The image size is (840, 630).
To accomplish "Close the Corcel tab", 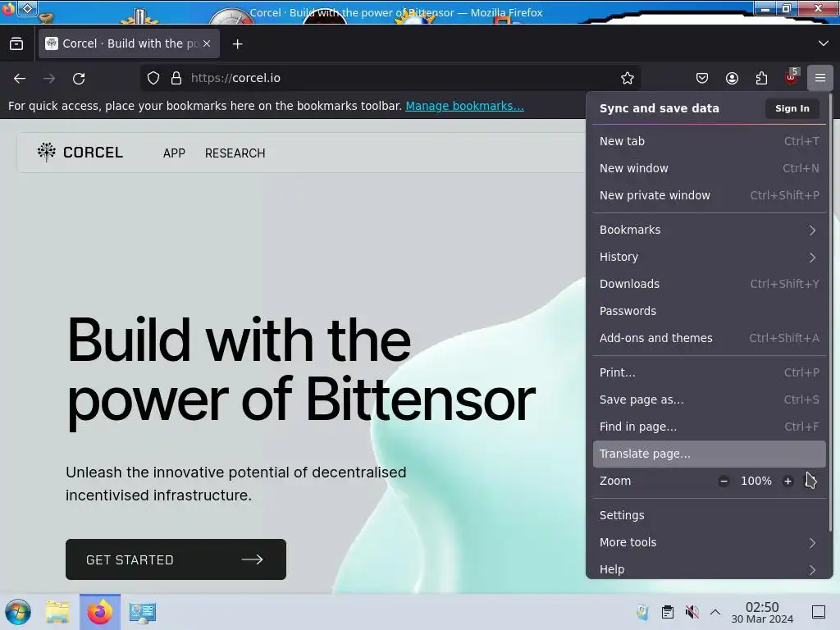I will [207, 44].
